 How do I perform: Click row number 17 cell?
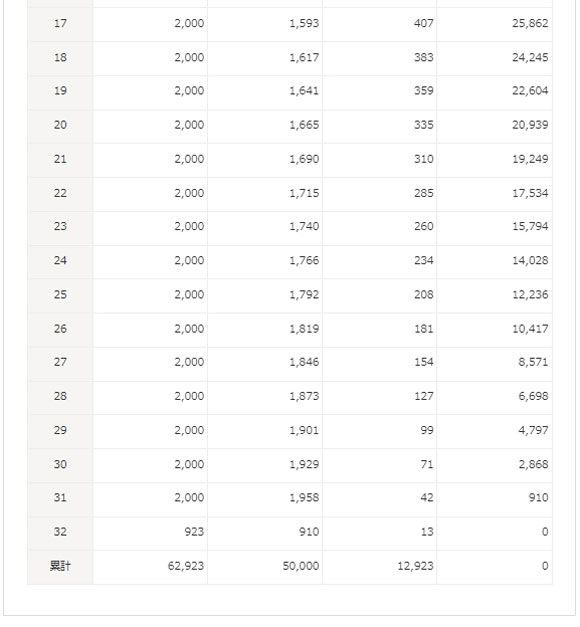tap(60, 24)
